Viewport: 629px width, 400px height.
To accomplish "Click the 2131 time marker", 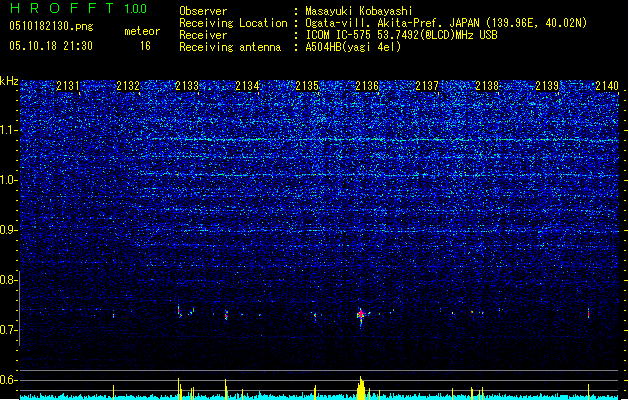I will (68, 85).
